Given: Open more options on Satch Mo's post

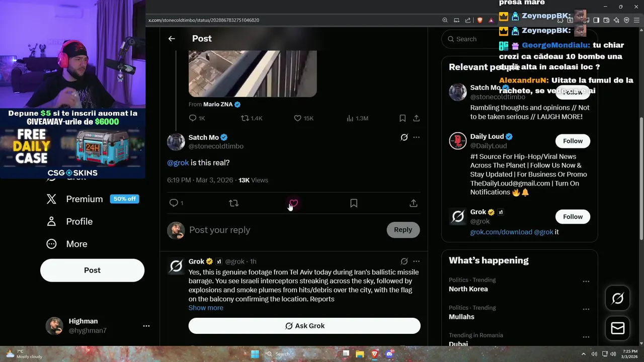Looking at the screenshot, I should tap(416, 137).
